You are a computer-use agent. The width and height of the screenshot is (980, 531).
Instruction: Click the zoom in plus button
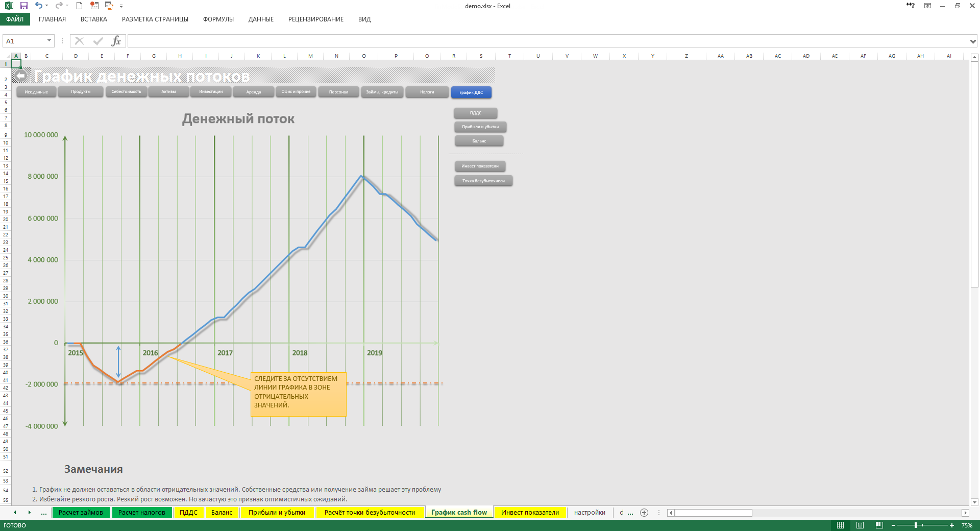pyautogui.click(x=952, y=525)
